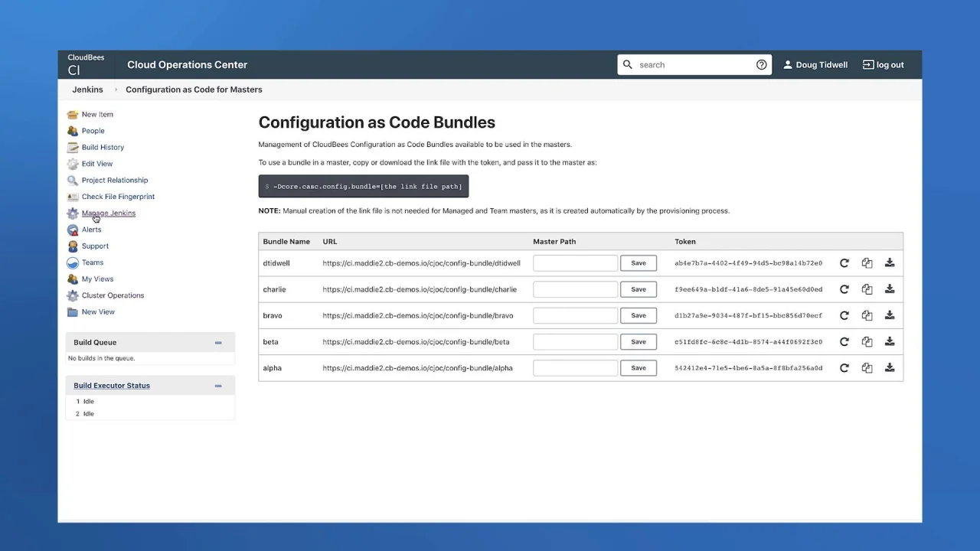Download the alpha bundle link file
Viewport: 980px width, 551px height.
(x=890, y=368)
